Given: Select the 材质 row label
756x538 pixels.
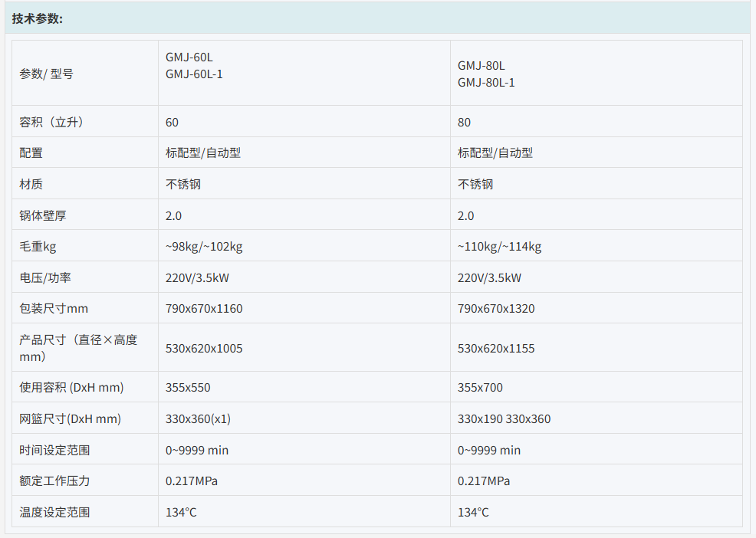Looking at the screenshot, I should pos(31,185).
